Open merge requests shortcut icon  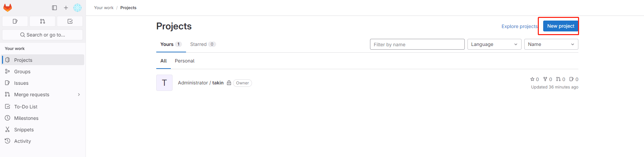point(43,21)
